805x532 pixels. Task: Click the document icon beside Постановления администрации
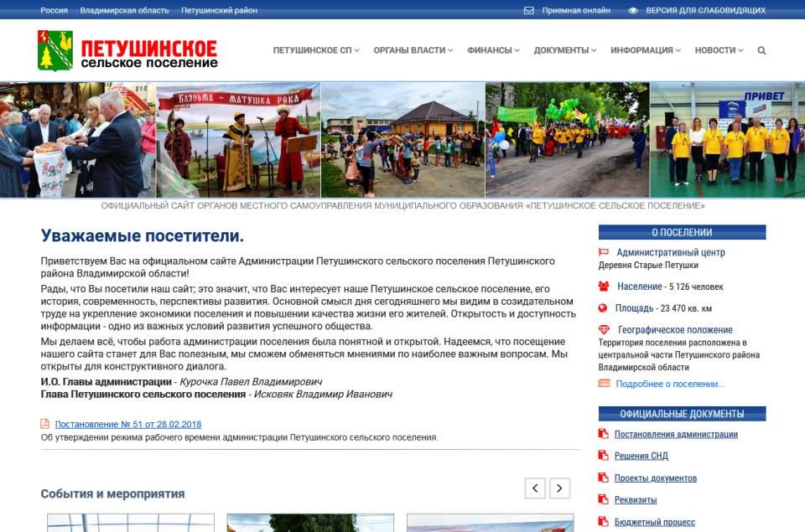(603, 433)
